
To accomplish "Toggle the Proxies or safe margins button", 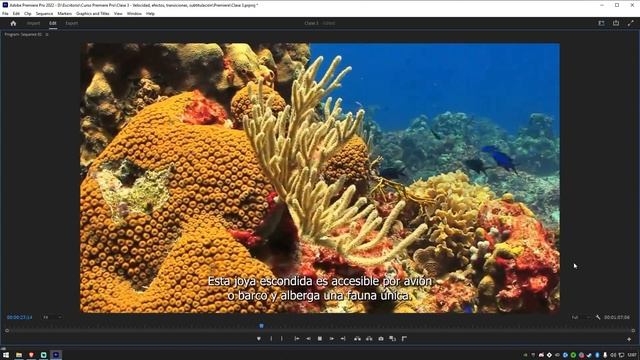I will pos(404,339).
